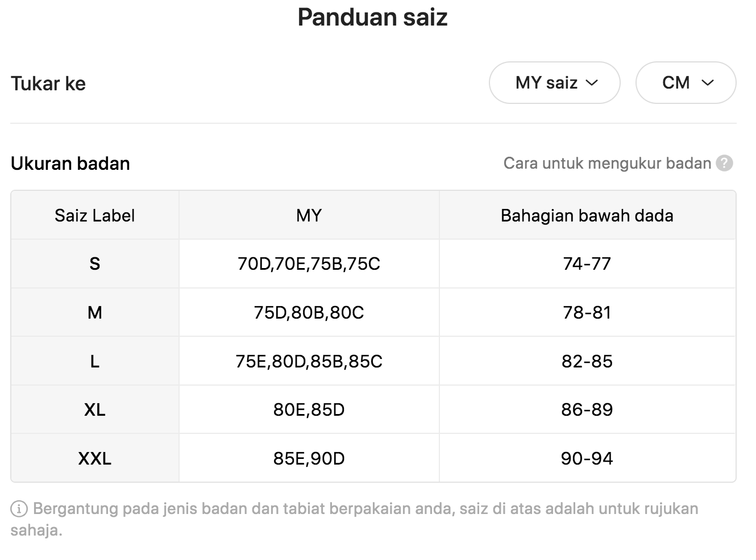Select the Saiz Label column header
756x560 pixels.
[x=95, y=215]
